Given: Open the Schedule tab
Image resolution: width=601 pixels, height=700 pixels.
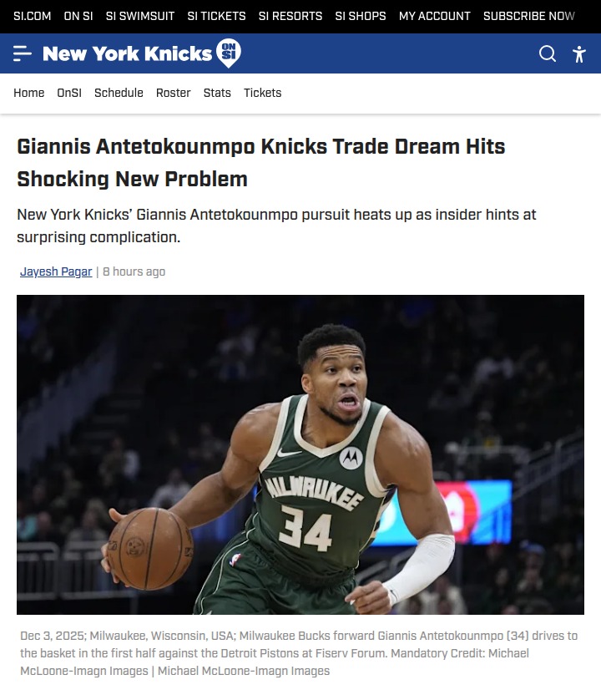Looking at the screenshot, I should click(119, 93).
